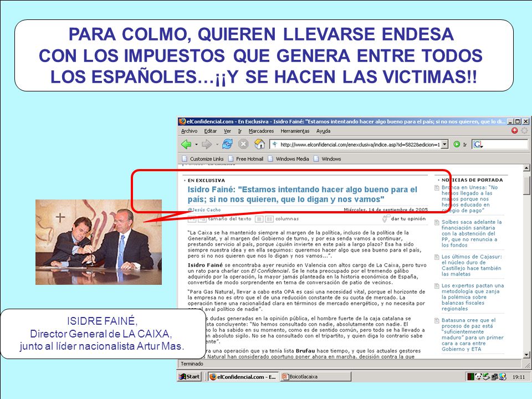Click the Google search engine icon
The image size is (532, 399).
click(x=478, y=145)
